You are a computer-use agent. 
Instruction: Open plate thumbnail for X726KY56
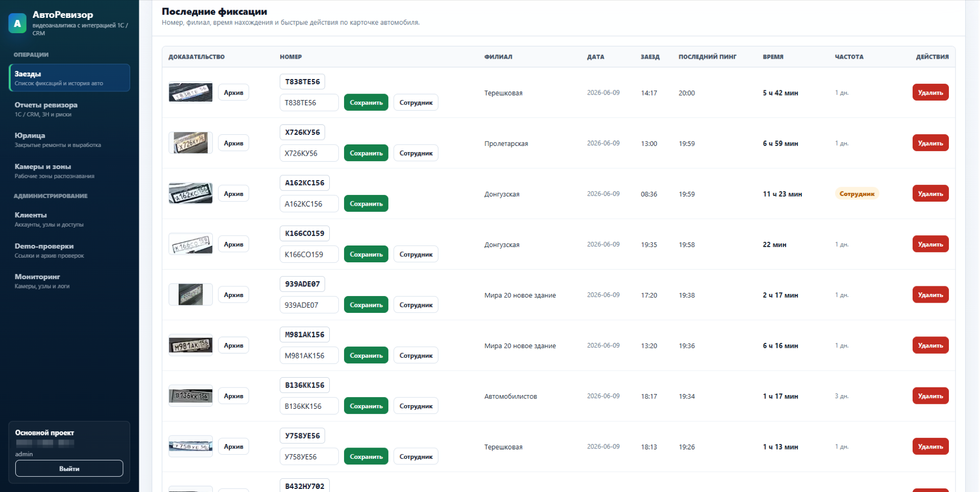click(x=190, y=143)
